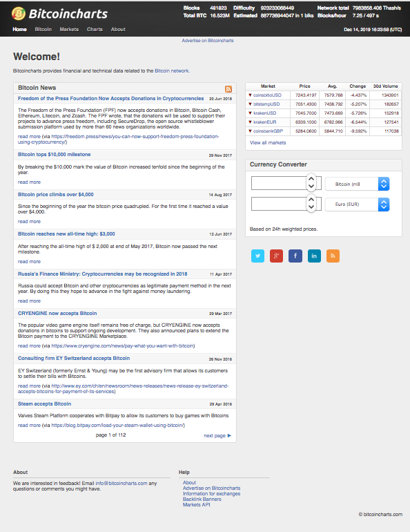The height and width of the screenshot is (532, 410).
Task: Open the About nav menu item
Action: tap(118, 30)
